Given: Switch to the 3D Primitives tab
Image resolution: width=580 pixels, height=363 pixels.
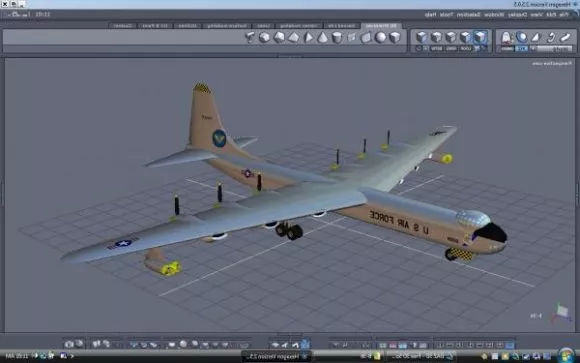Looking at the screenshot, I should (381, 26).
